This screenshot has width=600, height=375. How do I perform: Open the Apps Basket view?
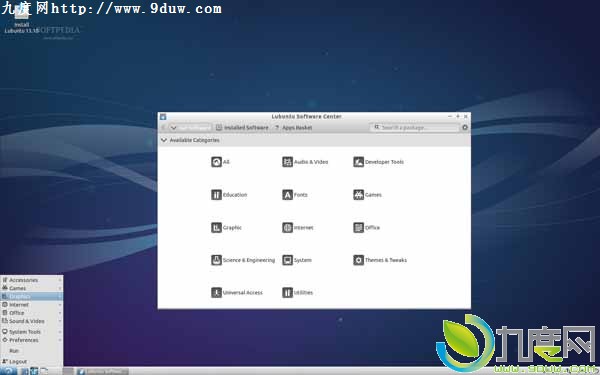[293, 127]
